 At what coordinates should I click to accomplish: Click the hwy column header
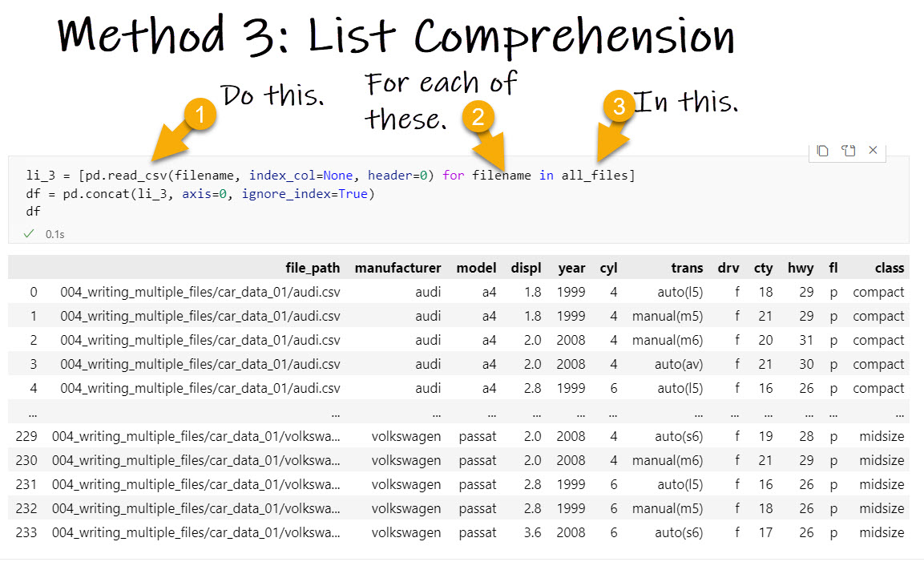(x=801, y=268)
